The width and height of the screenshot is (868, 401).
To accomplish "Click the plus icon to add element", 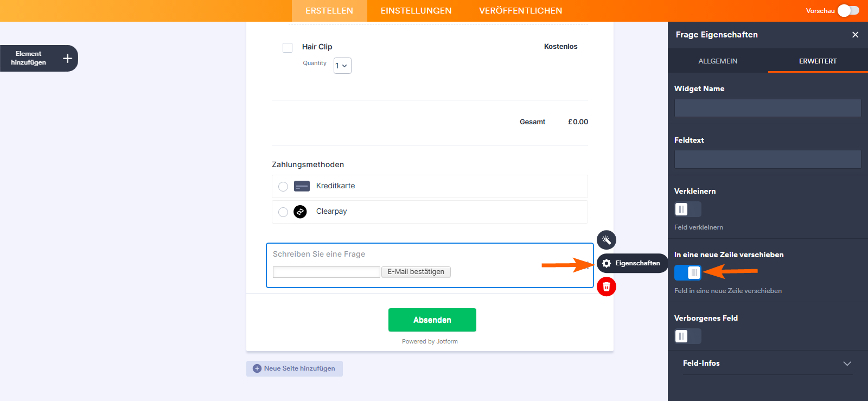I will tap(67, 58).
